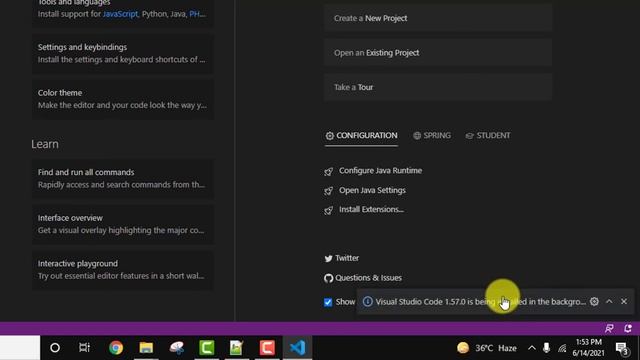640x360 pixels.
Task: Click Open Java Settings rocket icon
Action: pyautogui.click(x=329, y=191)
